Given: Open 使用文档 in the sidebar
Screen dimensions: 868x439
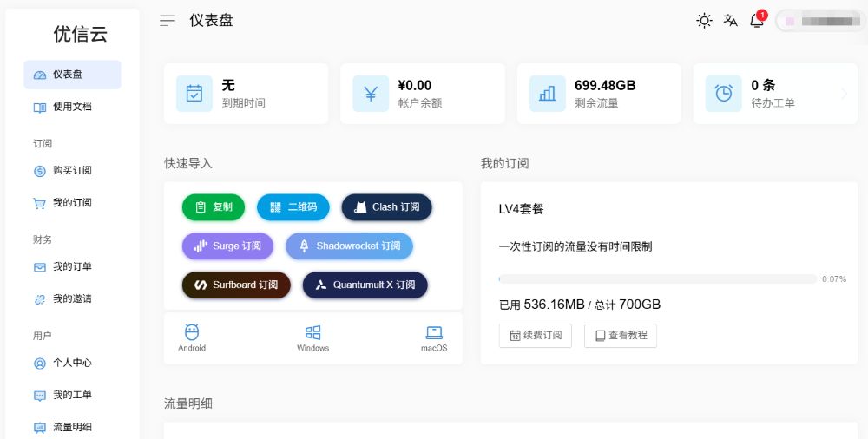Looking at the screenshot, I should [x=73, y=107].
